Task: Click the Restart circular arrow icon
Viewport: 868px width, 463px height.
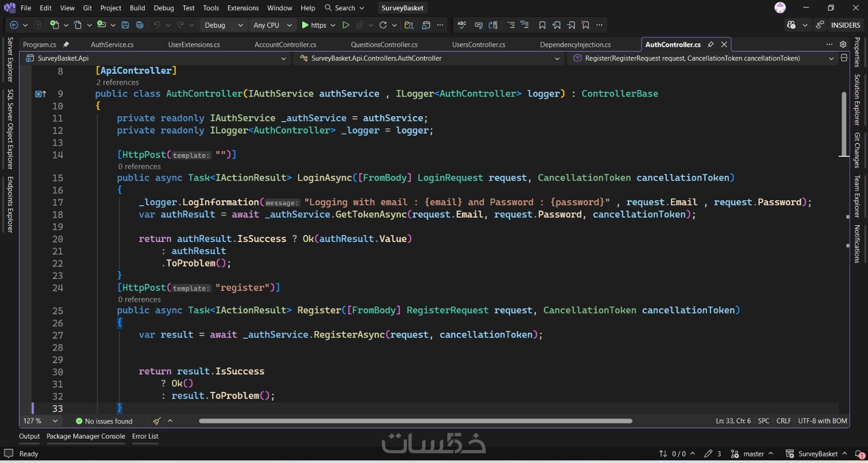Action: [383, 25]
